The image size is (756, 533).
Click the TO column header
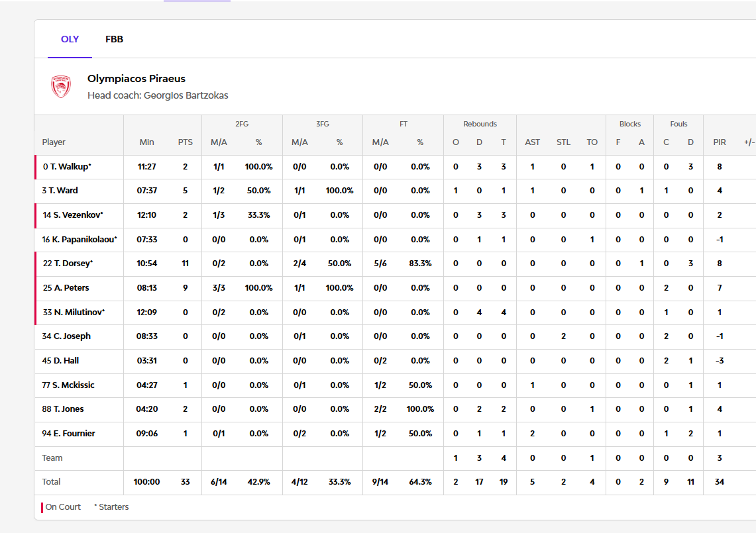point(592,142)
